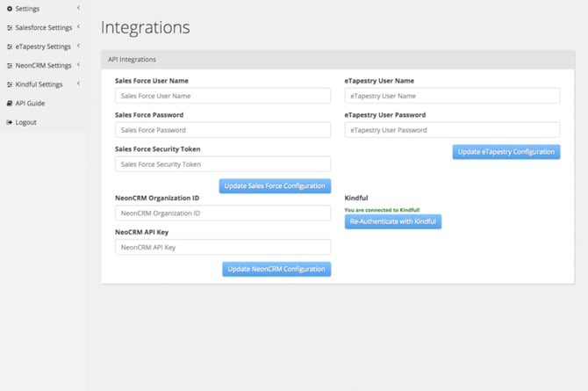This screenshot has height=391, width=588.
Task: Click the API Guide book icon
Action: tap(10, 104)
